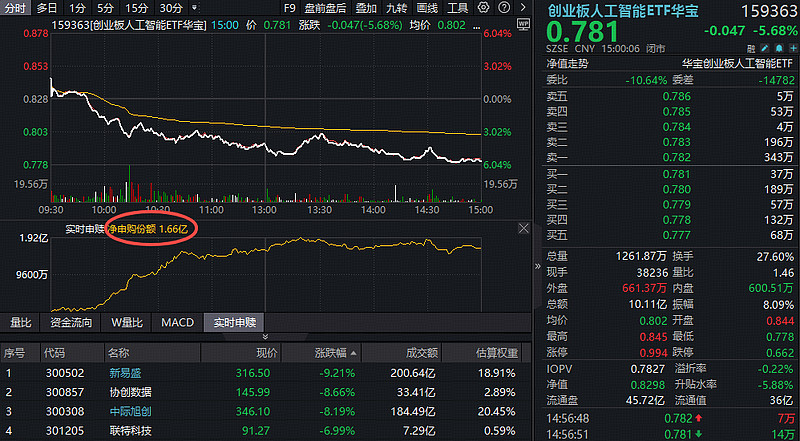Switch to 15分 period tab
This screenshot has height=441, width=800.
[136, 8]
